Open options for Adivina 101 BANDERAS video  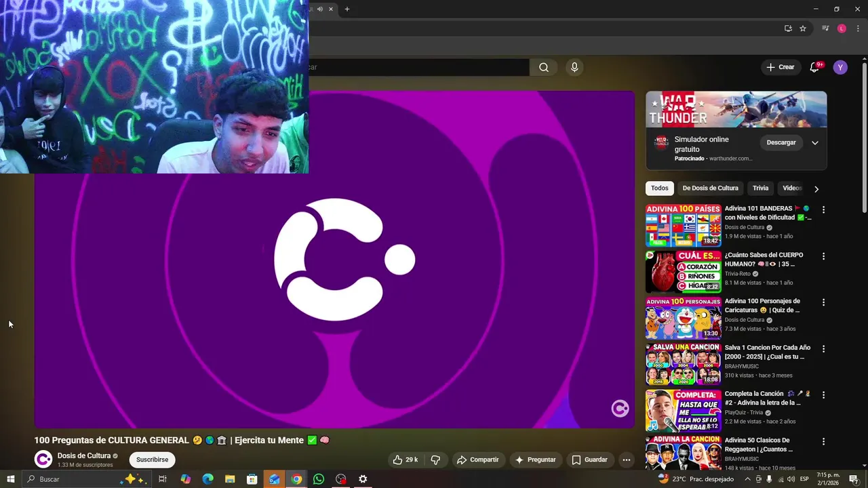click(x=823, y=210)
